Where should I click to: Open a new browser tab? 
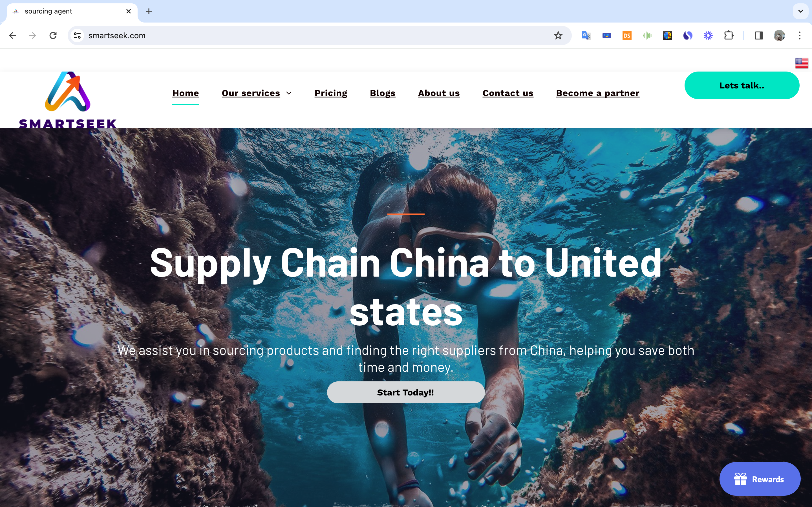point(149,11)
